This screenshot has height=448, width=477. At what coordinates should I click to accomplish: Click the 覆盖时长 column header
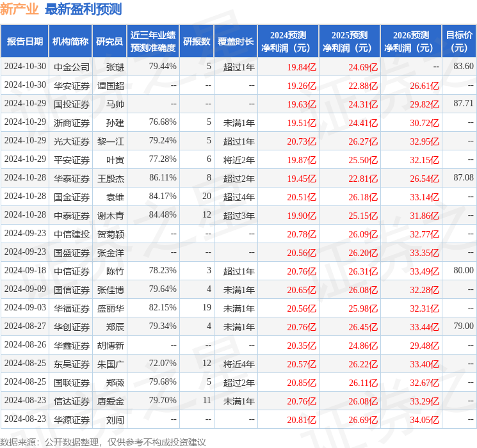(236, 42)
